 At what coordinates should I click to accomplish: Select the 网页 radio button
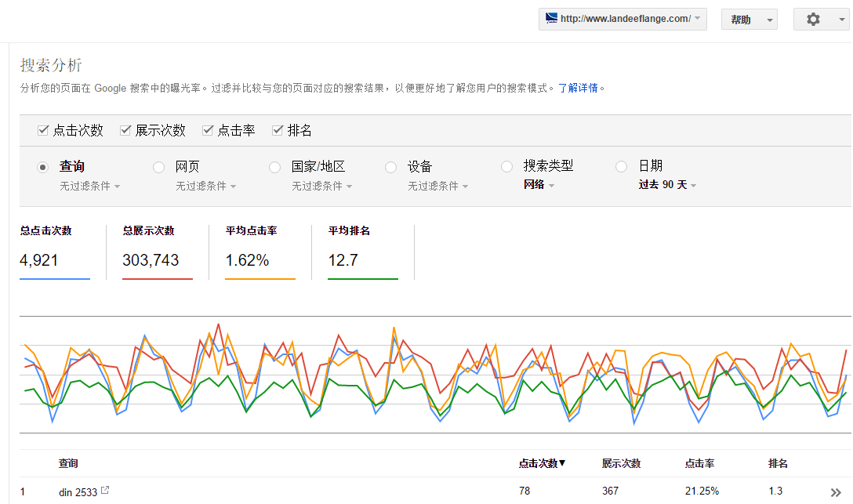pyautogui.click(x=158, y=167)
